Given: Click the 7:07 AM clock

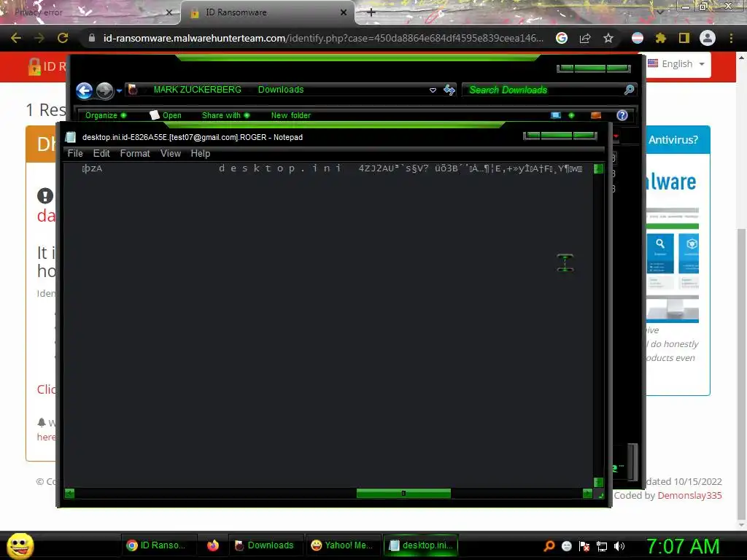Looking at the screenshot, I should pos(683,546).
